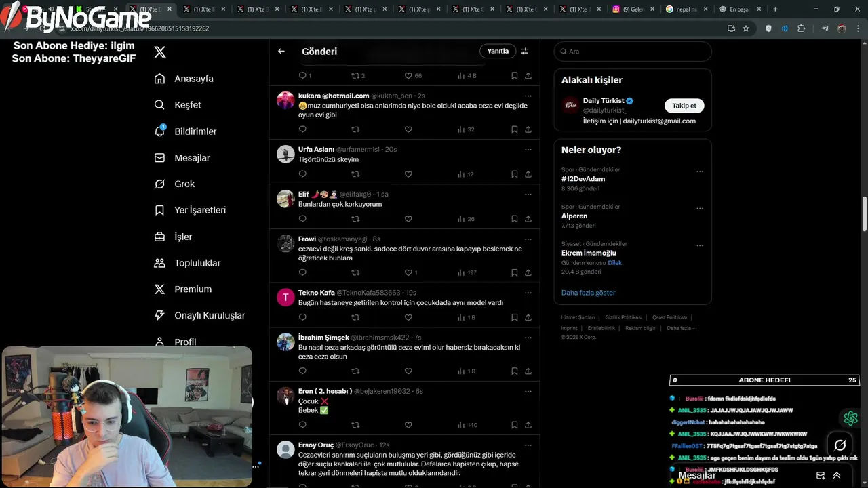Open Daily Türkist's profile avatar
Viewport: 868px width, 488px height.
click(570, 105)
